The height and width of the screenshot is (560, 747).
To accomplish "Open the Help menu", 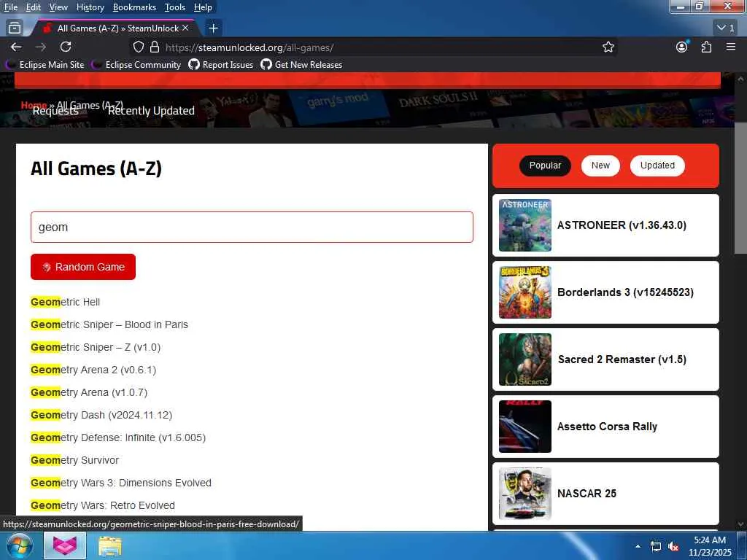I will click(x=203, y=7).
